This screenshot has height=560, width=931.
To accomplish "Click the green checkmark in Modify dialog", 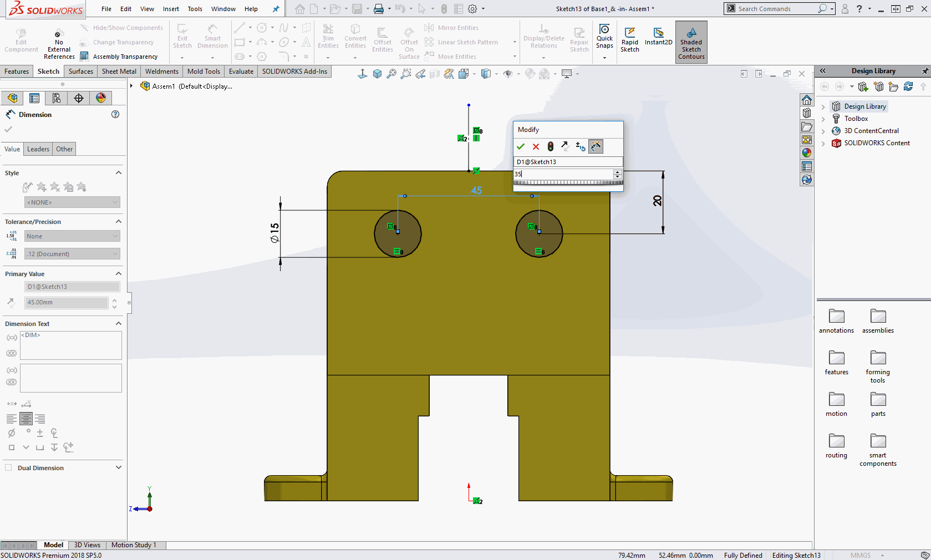I will pos(520,146).
